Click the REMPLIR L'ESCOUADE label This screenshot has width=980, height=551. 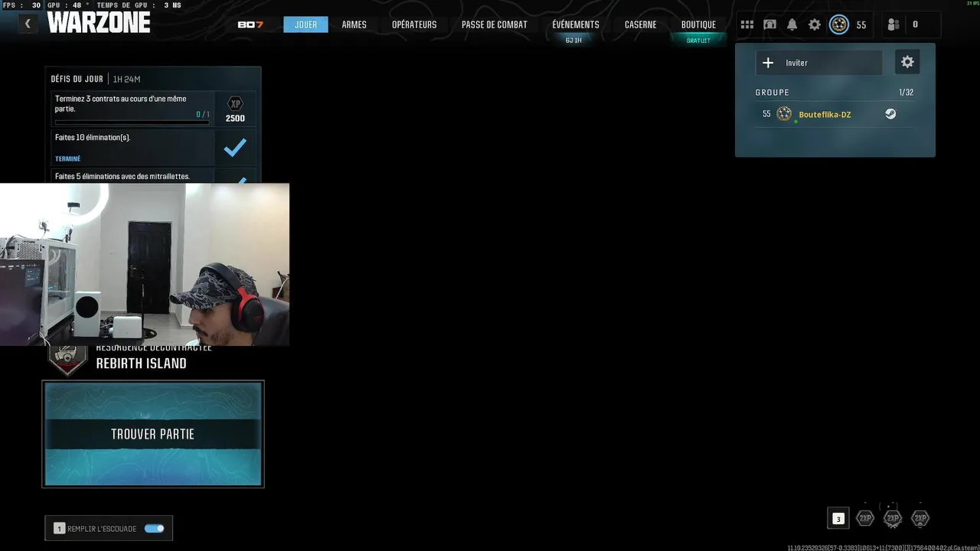(102, 529)
